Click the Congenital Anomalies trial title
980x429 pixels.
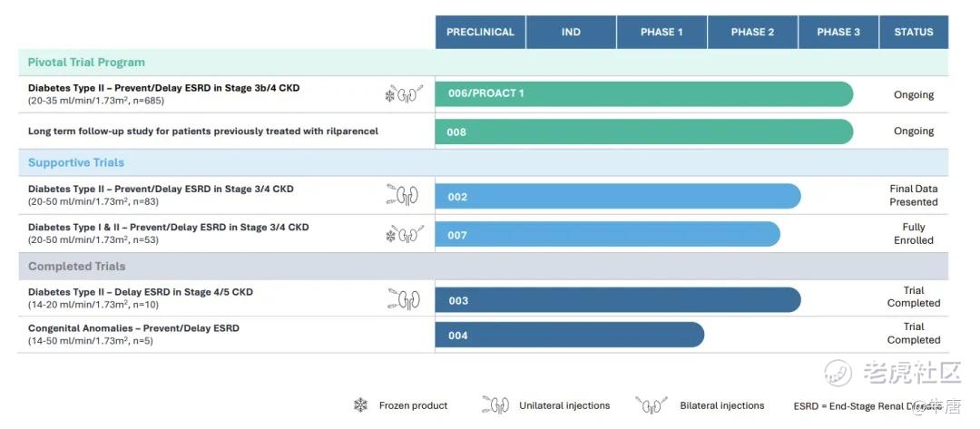(x=133, y=327)
